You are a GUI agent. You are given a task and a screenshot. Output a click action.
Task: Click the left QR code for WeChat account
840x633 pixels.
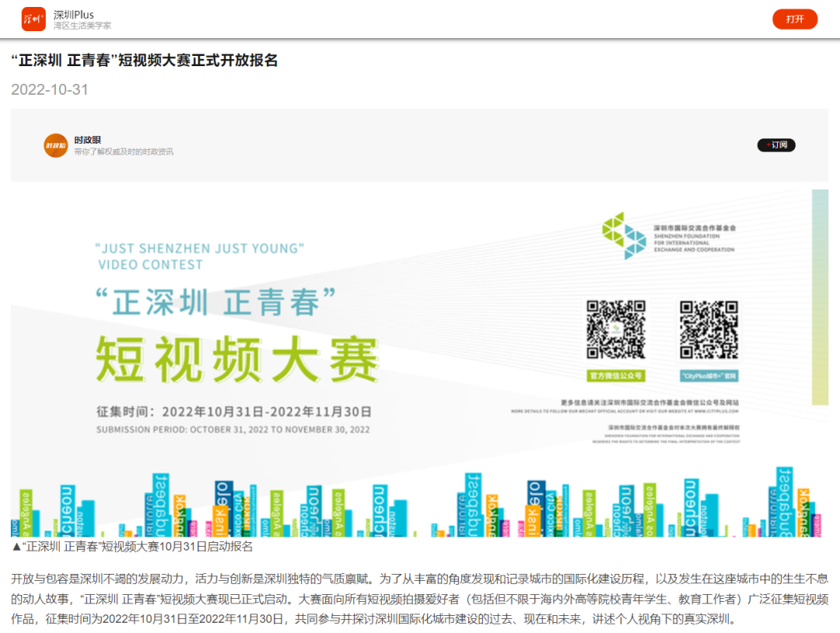click(615, 330)
